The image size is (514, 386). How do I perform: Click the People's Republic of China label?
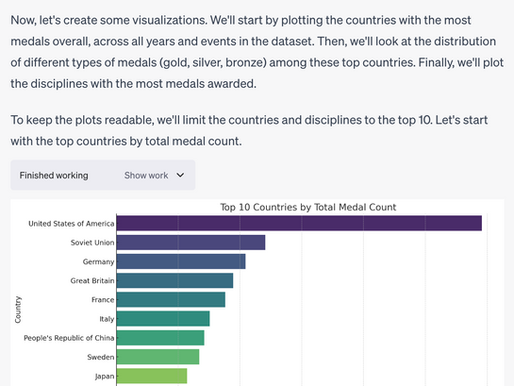coord(69,338)
